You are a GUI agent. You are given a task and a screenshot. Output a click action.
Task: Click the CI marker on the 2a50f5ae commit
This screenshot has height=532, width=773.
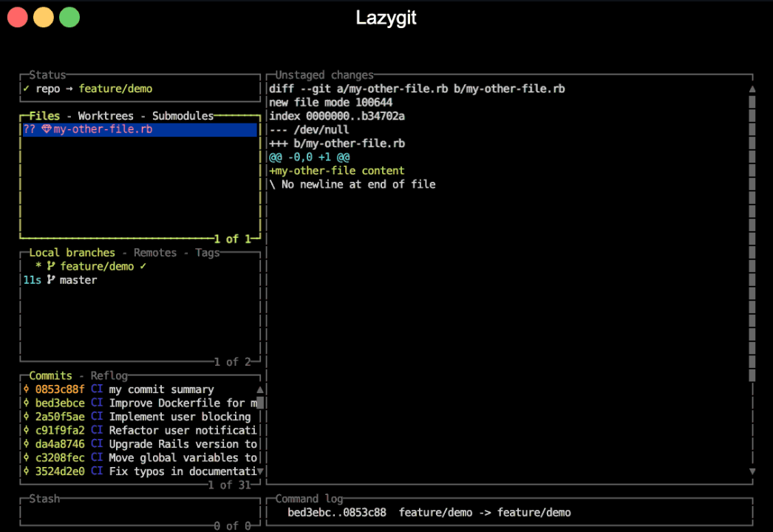click(97, 417)
